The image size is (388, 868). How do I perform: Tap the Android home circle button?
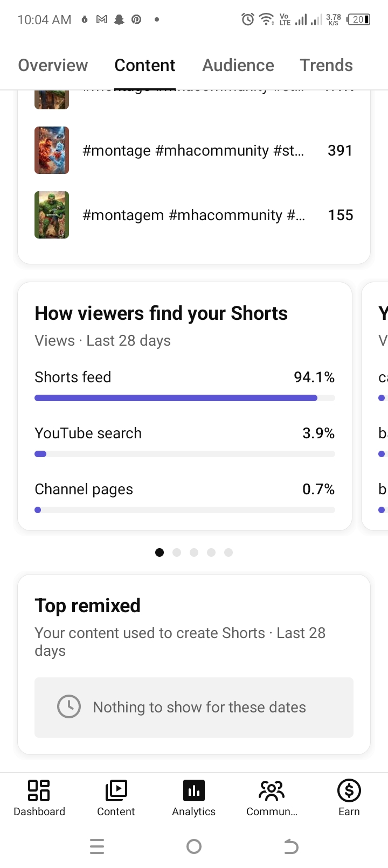click(x=194, y=846)
